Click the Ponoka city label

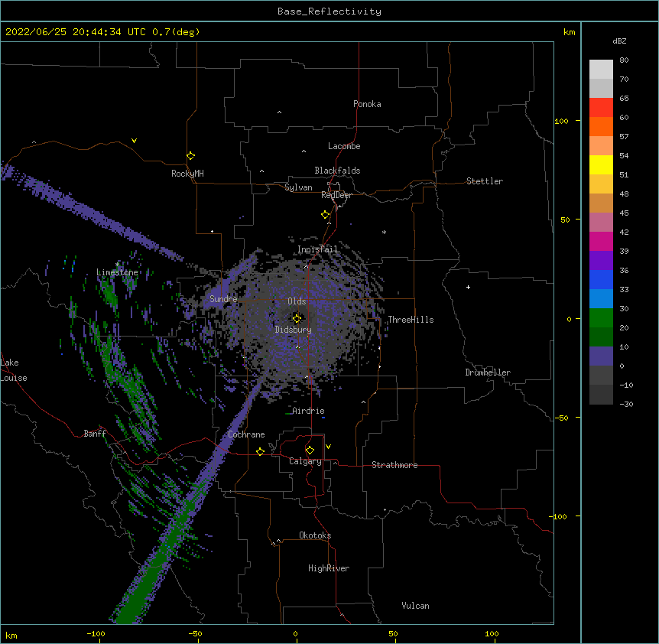367,104
